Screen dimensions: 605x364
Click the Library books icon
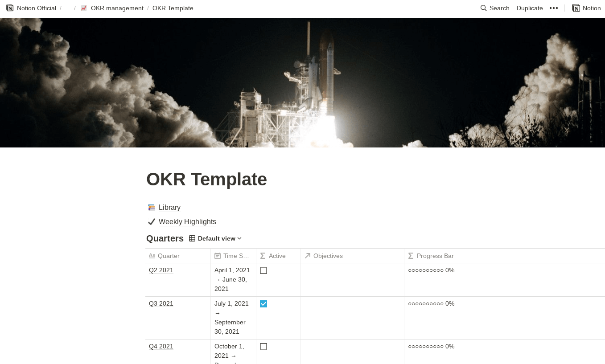pos(152,208)
